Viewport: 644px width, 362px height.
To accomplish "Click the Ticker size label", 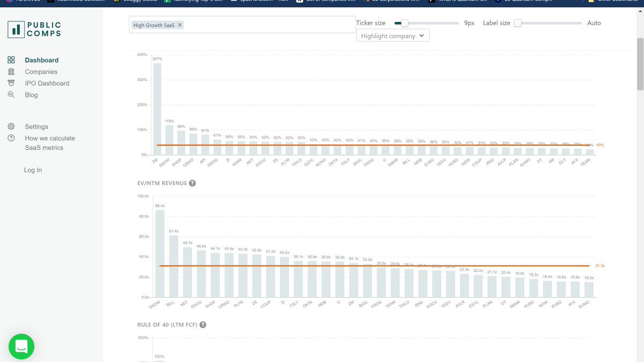I will pos(371,23).
